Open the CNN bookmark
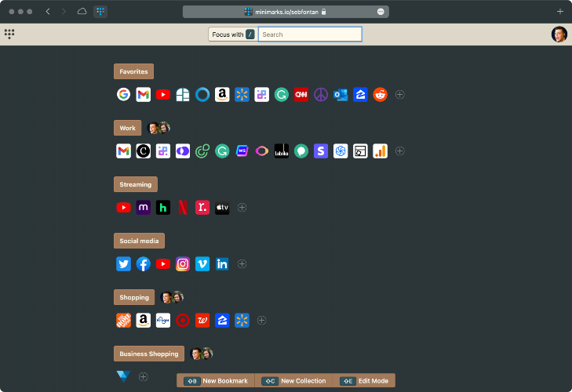 (x=301, y=94)
